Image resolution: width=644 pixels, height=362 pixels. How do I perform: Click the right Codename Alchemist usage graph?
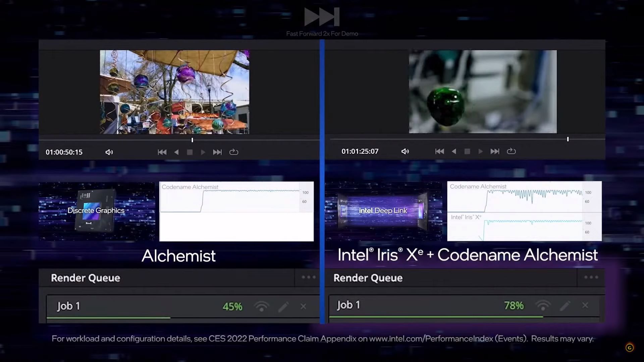524,197
